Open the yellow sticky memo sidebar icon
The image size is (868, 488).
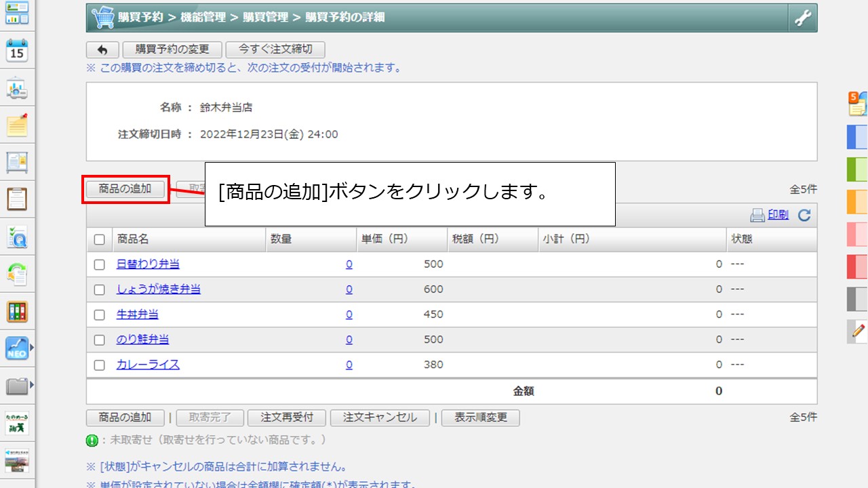click(17, 125)
